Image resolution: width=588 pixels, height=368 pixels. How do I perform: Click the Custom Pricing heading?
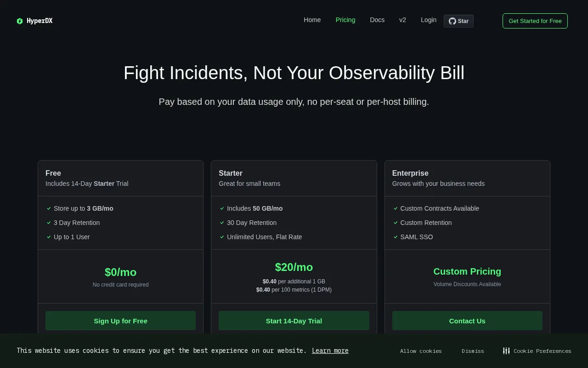click(x=467, y=271)
